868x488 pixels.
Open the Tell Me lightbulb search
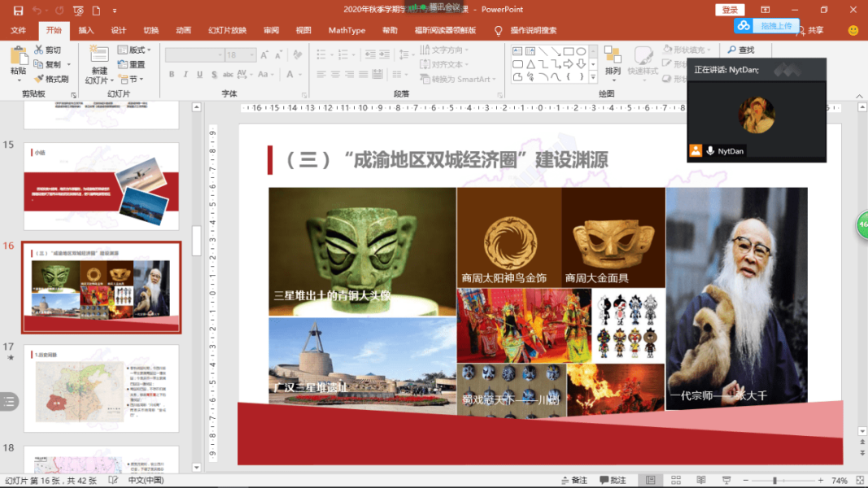(498, 30)
